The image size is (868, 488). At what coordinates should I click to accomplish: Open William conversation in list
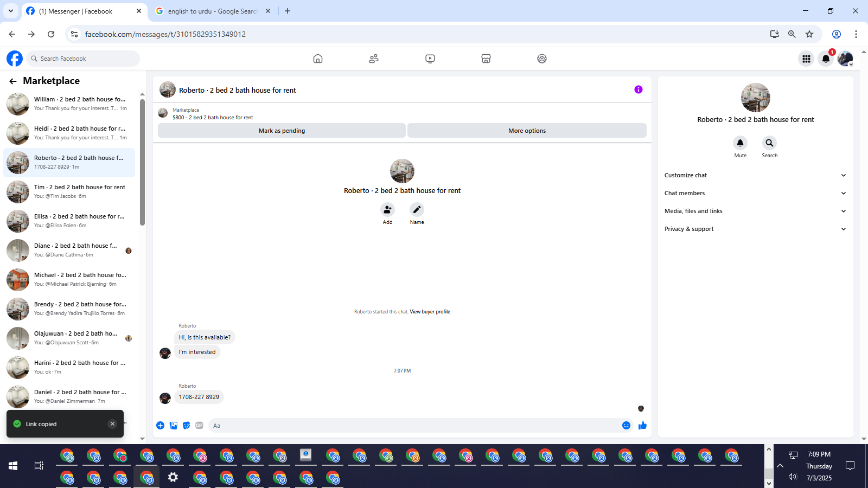click(x=69, y=104)
